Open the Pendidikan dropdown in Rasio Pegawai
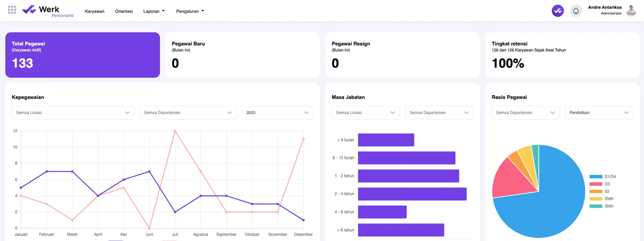Image resolution: width=644 pixels, height=241 pixels. pos(599,113)
